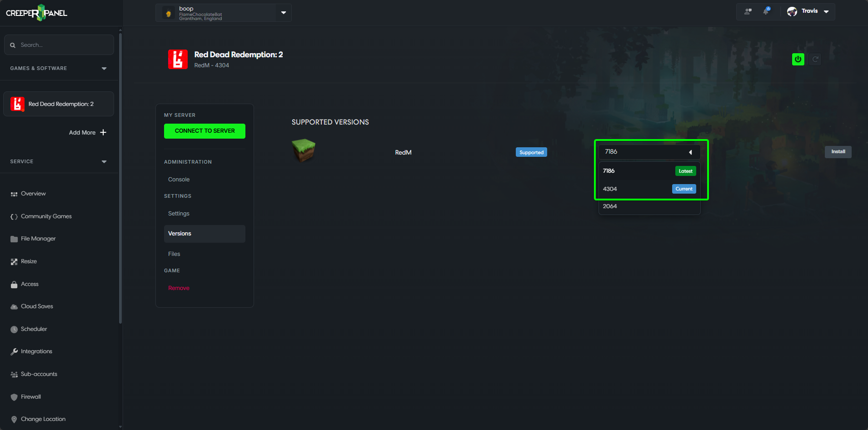This screenshot has height=430, width=868.
Task: Click the Scheduler clock icon
Action: (x=14, y=330)
